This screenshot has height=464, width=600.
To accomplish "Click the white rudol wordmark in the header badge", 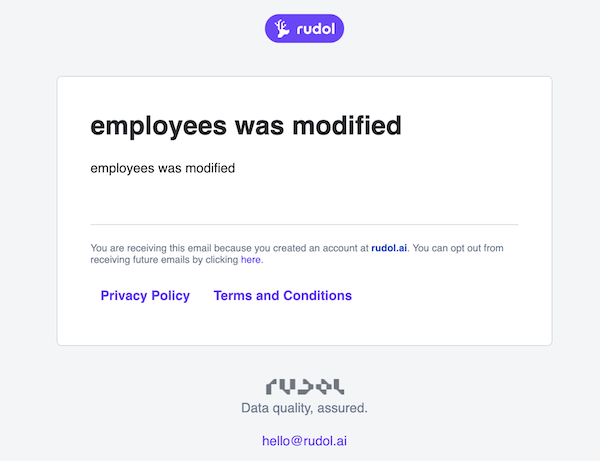I will (316, 29).
